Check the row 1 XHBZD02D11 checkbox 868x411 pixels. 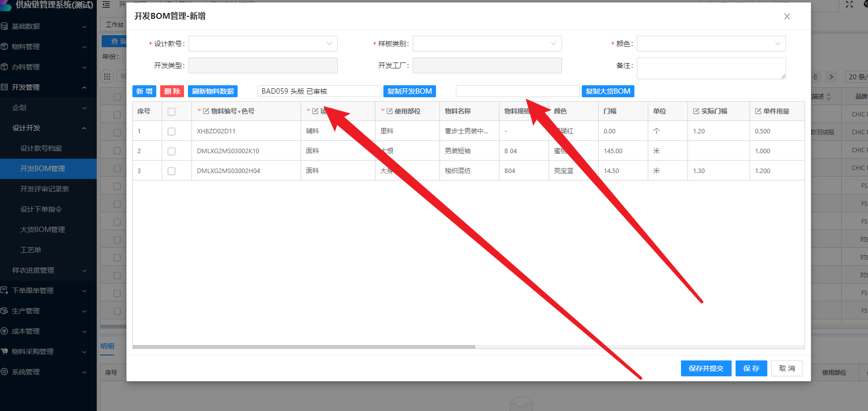[172, 131]
